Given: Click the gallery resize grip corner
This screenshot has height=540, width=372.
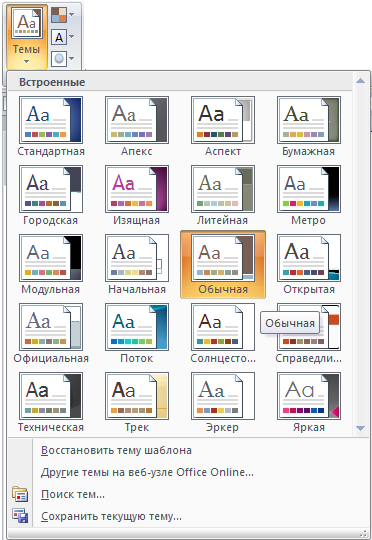Looking at the screenshot, I should point(364,533).
